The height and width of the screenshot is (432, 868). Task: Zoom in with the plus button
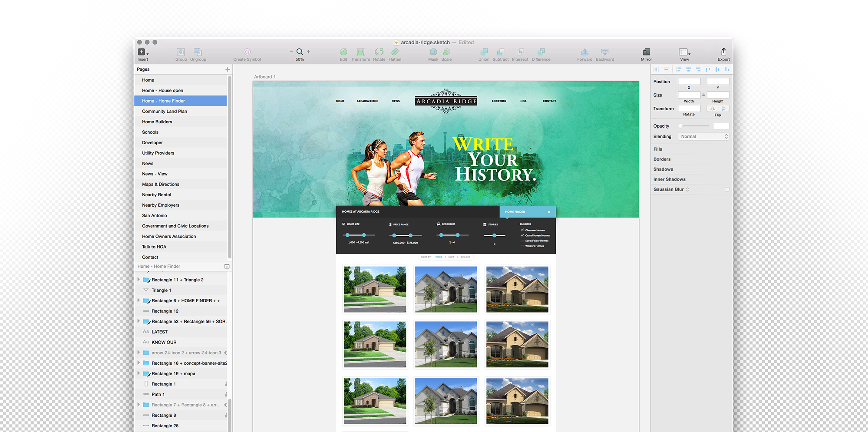309,52
